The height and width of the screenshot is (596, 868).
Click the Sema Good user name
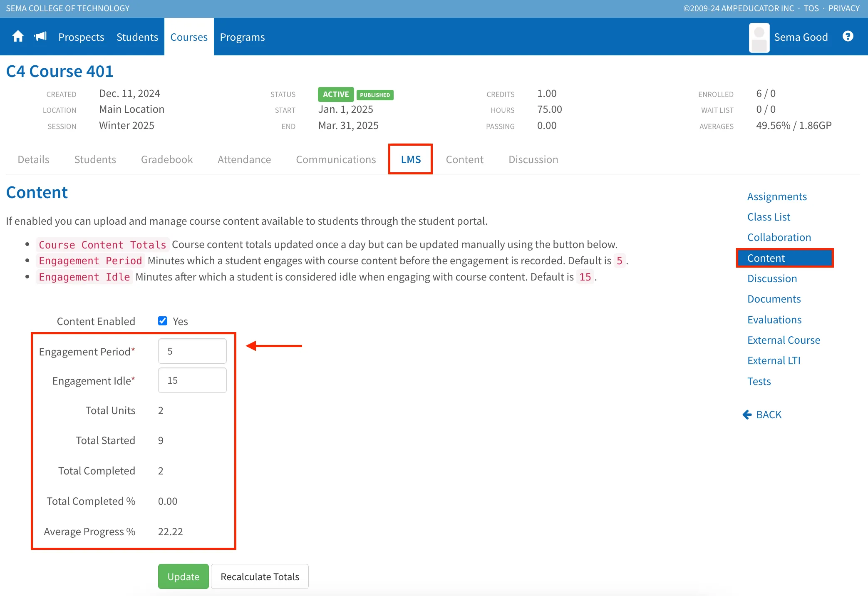(801, 37)
